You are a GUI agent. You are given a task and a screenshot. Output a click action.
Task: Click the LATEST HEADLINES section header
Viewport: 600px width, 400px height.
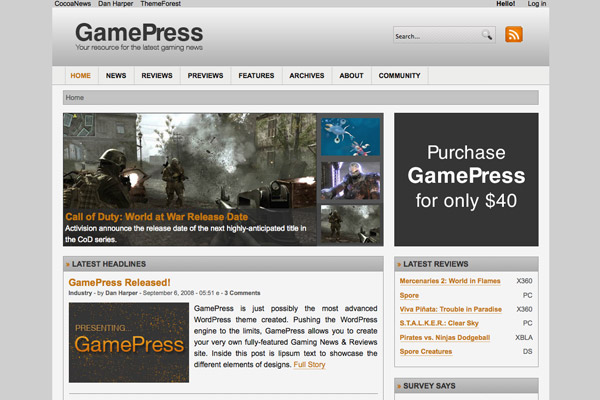click(223, 264)
